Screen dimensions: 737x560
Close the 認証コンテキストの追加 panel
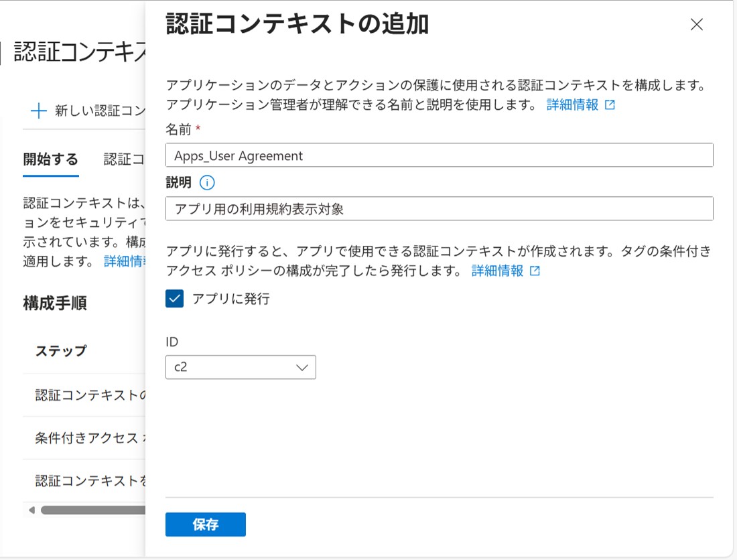click(696, 25)
